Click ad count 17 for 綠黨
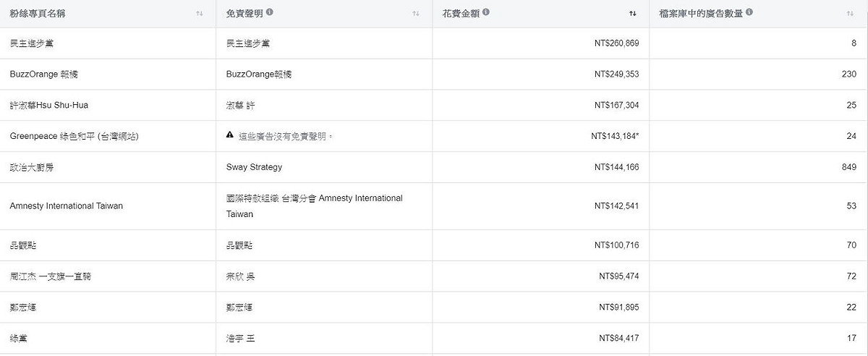868x356 pixels. [851, 338]
